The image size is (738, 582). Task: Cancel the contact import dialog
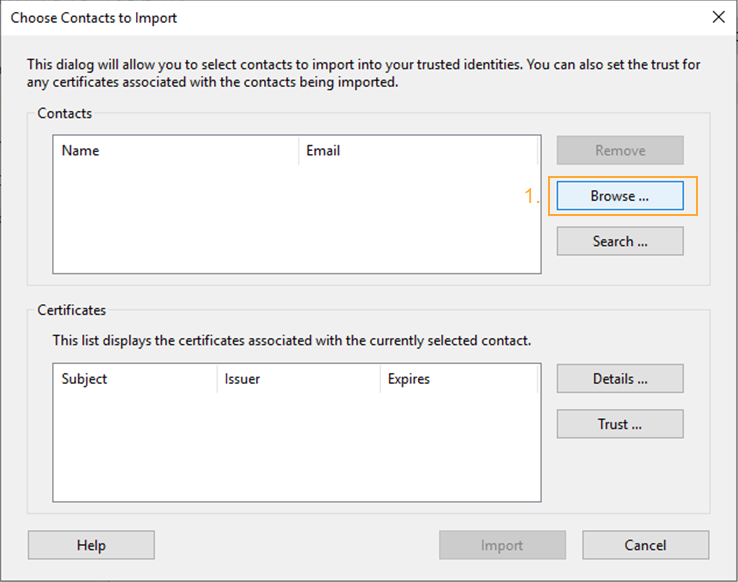click(x=645, y=545)
